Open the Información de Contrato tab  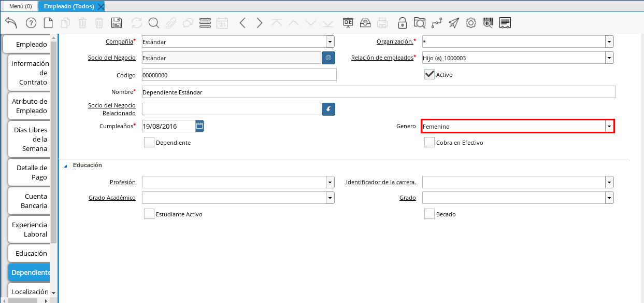[x=29, y=73]
